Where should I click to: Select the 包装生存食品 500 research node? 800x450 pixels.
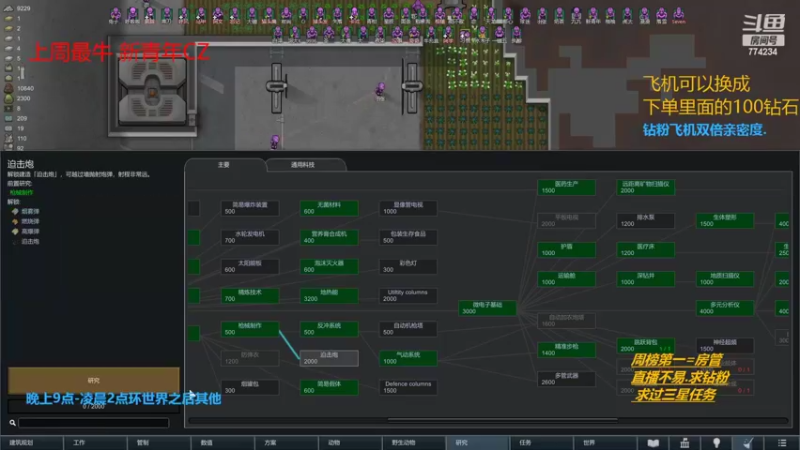coord(408,237)
